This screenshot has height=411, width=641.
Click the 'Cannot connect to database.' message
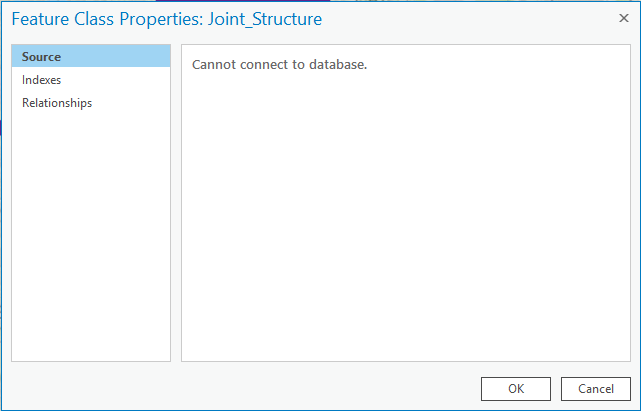pos(280,65)
